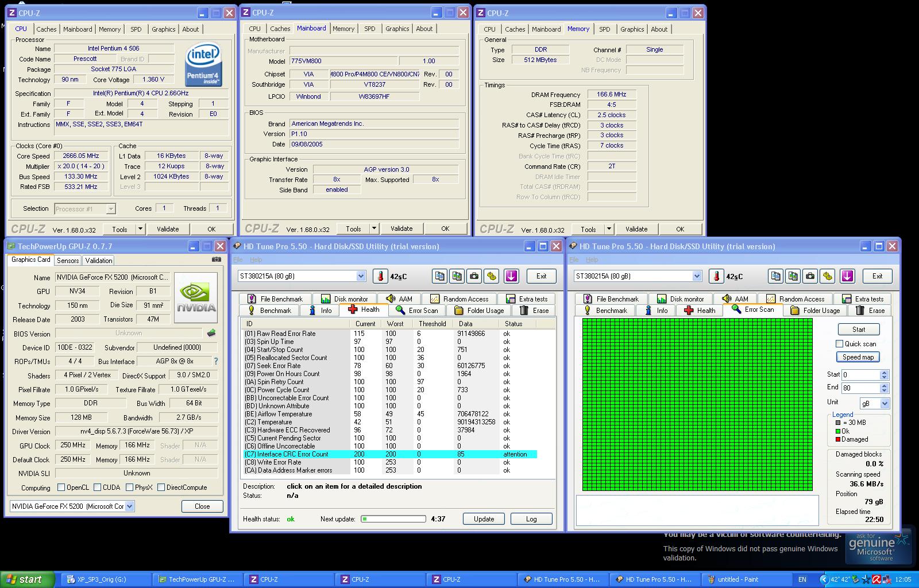The width and height of the screenshot is (919, 588).
Task: Click the GPU-Z screenshot camera icon
Action: click(x=216, y=260)
